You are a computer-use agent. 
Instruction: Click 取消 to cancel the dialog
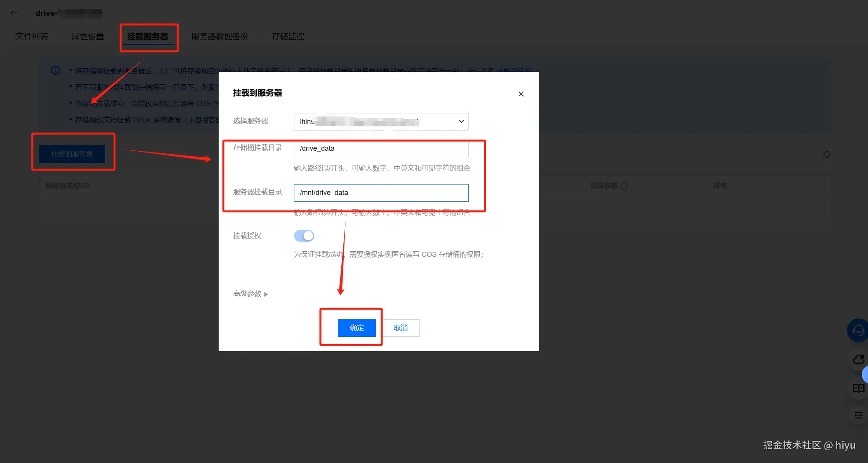click(x=400, y=328)
